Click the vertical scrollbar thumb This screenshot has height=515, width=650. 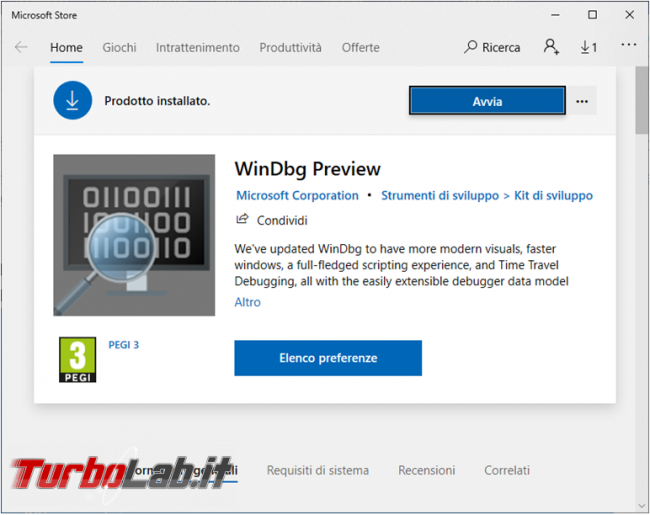pos(642,100)
